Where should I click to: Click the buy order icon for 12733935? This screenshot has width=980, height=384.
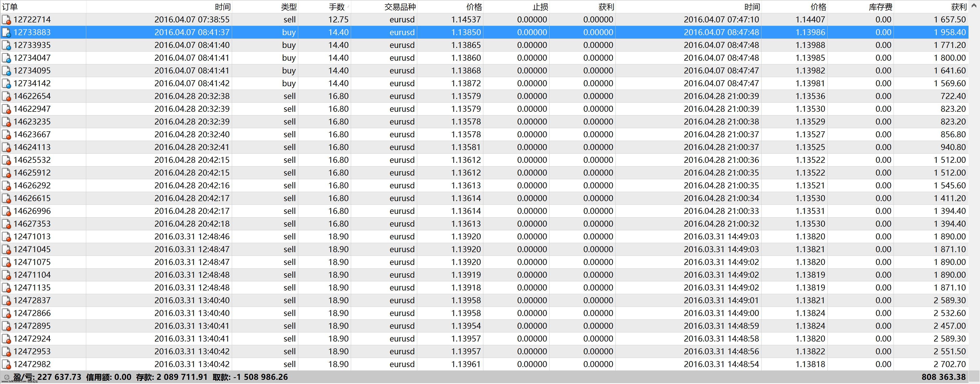click(x=7, y=45)
